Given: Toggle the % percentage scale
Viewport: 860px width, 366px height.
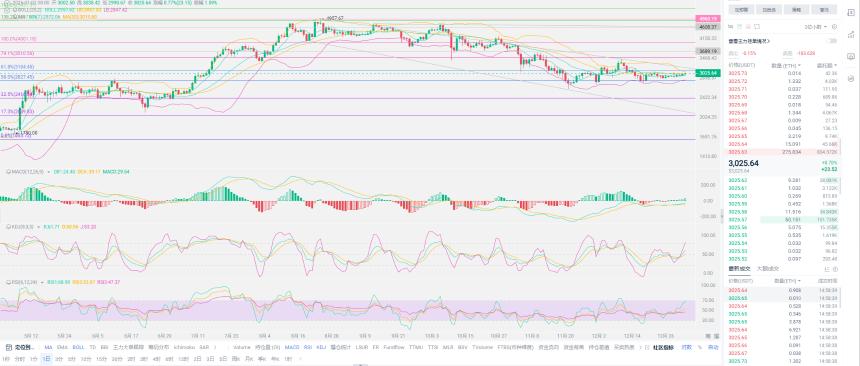Looking at the screenshot, I should [x=700, y=347].
